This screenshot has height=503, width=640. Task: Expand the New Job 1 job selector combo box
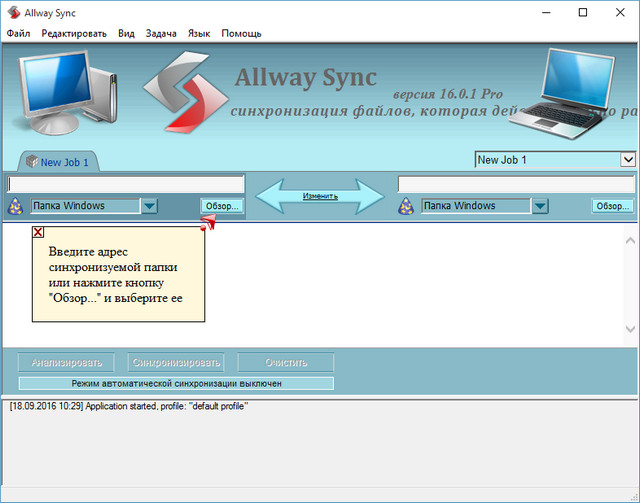click(628, 160)
